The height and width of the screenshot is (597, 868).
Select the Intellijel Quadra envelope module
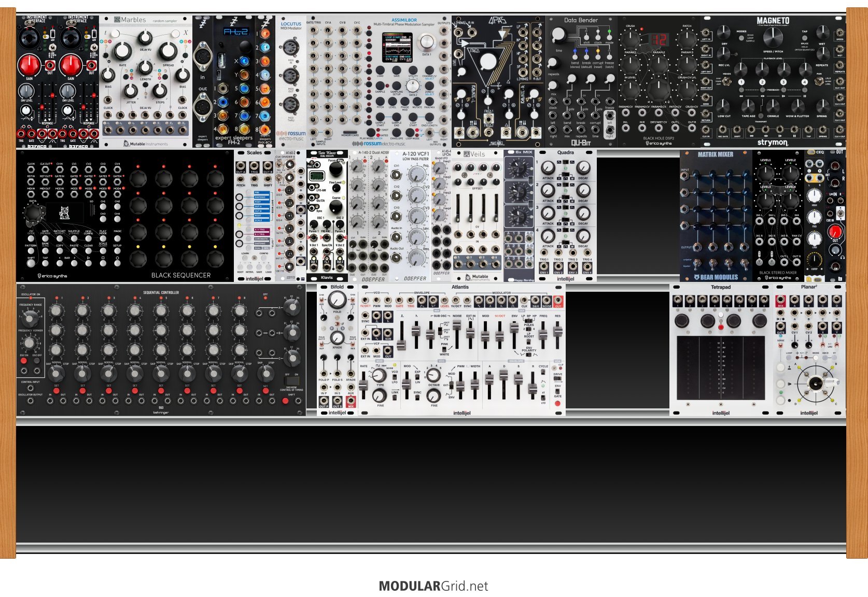pyautogui.click(x=566, y=216)
